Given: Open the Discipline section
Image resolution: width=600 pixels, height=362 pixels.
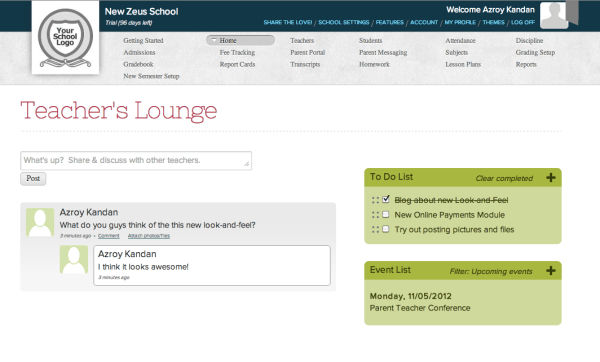Looking at the screenshot, I should tap(529, 41).
